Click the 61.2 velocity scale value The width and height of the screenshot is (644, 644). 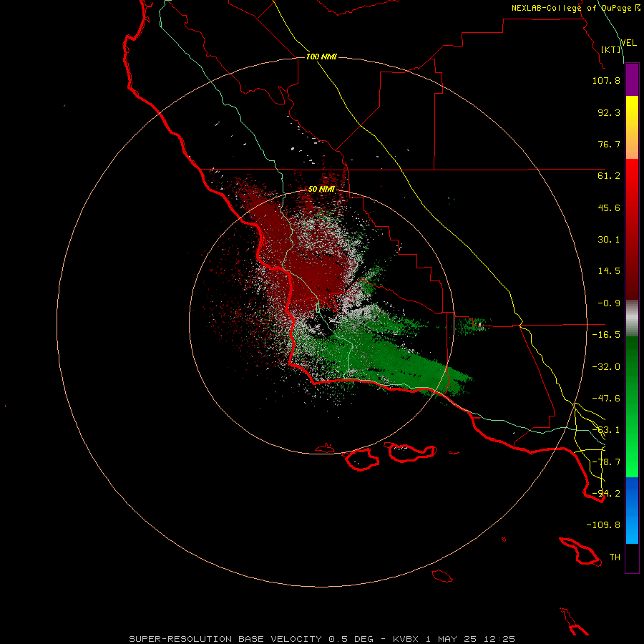pyautogui.click(x=609, y=176)
